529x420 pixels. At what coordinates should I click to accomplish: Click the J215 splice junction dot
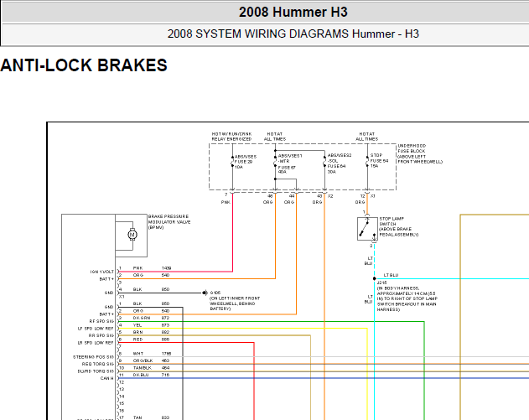374,278
